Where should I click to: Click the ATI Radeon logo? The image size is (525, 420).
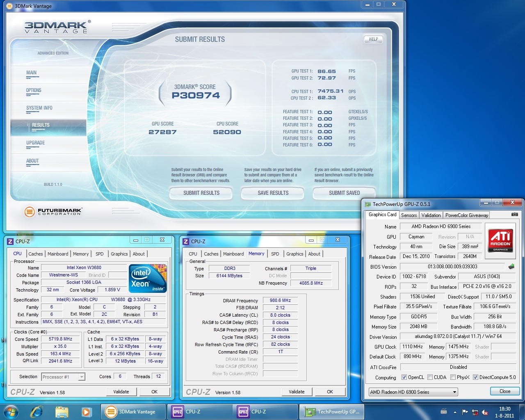[x=500, y=240]
